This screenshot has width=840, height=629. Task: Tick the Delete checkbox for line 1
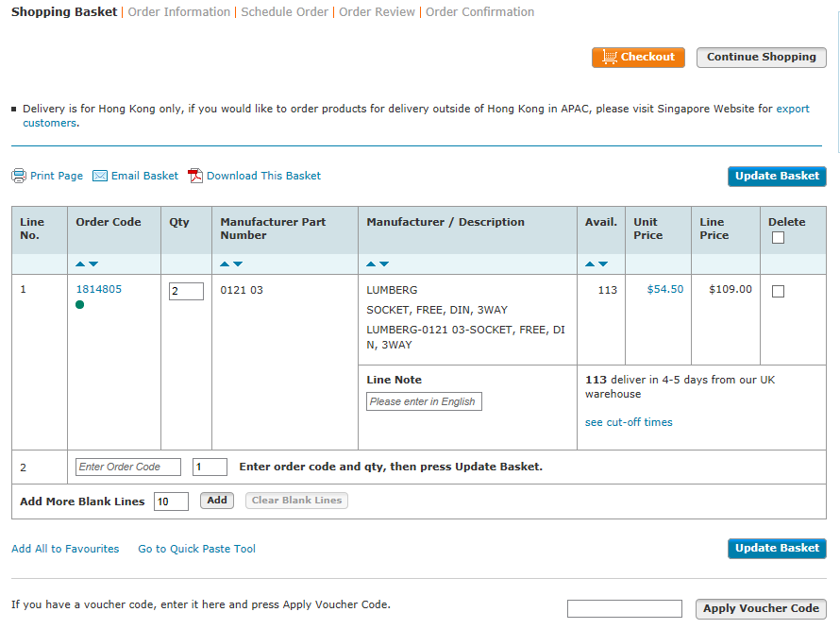[x=778, y=291]
